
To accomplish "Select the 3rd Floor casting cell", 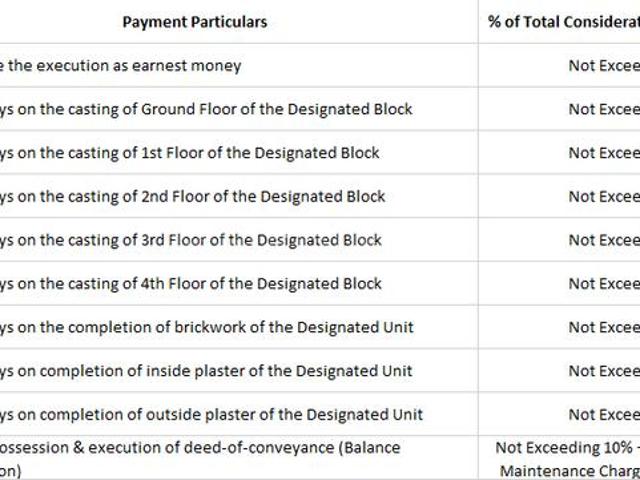I will click(x=191, y=240).
